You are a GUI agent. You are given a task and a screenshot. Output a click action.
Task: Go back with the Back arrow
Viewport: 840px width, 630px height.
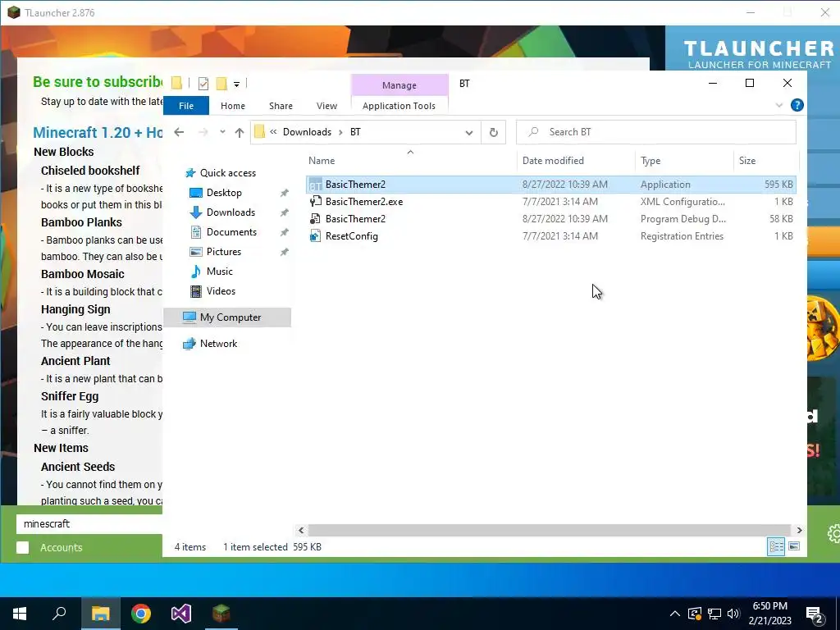(x=179, y=132)
